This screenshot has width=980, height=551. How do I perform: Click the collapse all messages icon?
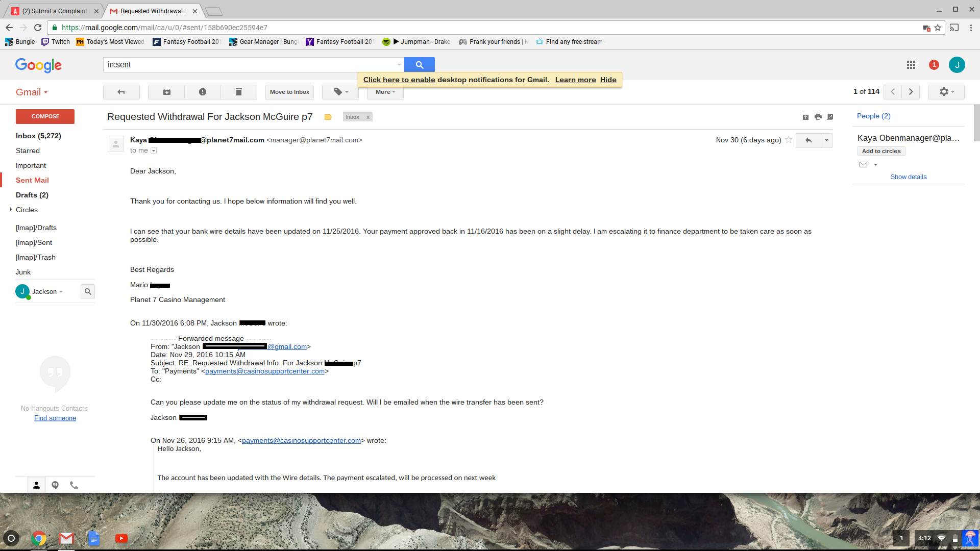(x=805, y=117)
